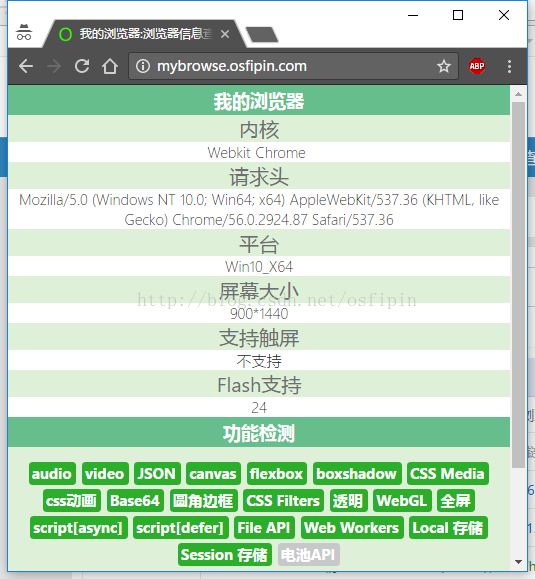Click the vertical scrollbar thumb

pyautogui.click(x=518, y=285)
